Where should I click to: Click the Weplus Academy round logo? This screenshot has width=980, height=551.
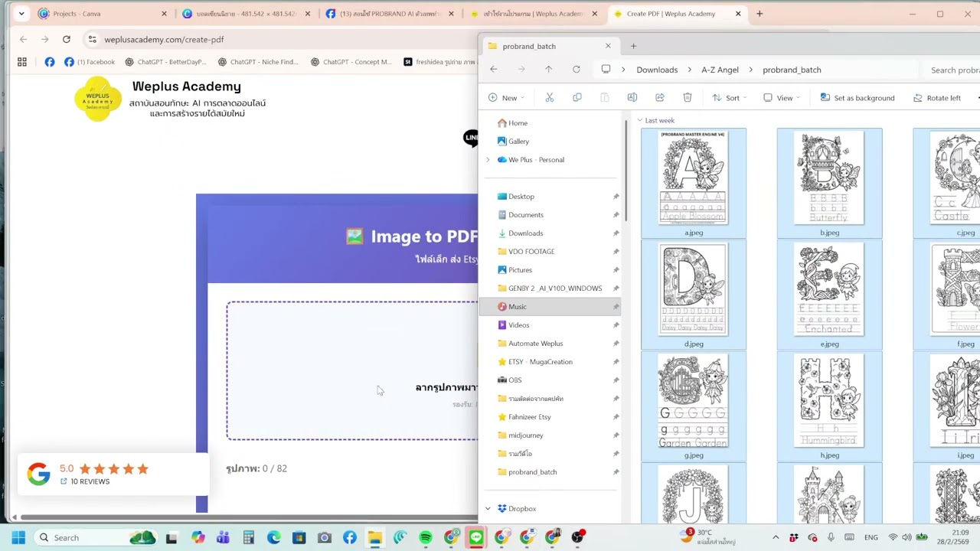[x=98, y=98]
